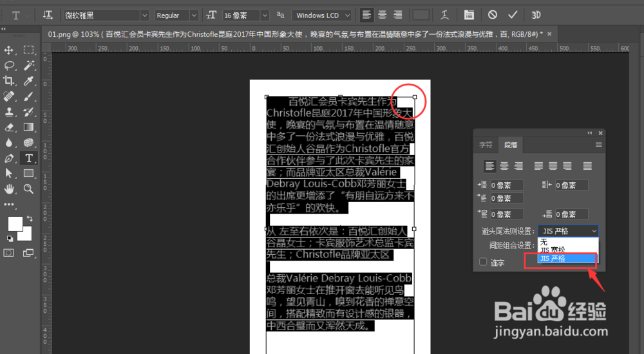Right align paragraph in Paragraph panel

point(518,166)
